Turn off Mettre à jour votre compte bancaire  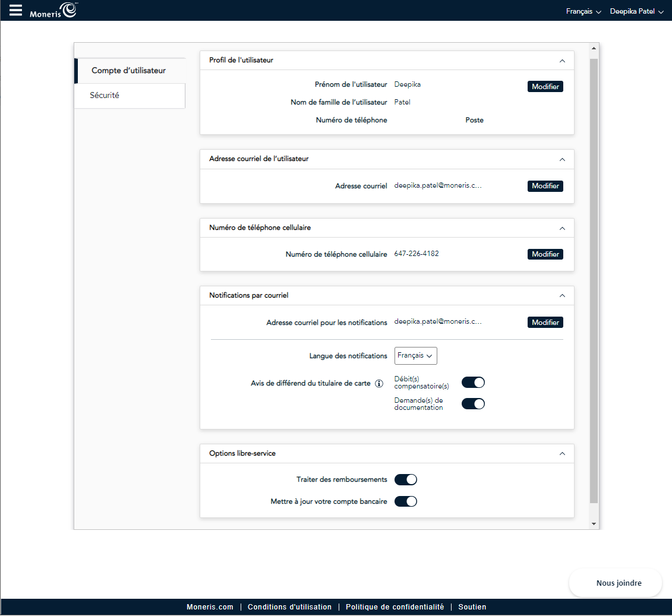coord(406,501)
